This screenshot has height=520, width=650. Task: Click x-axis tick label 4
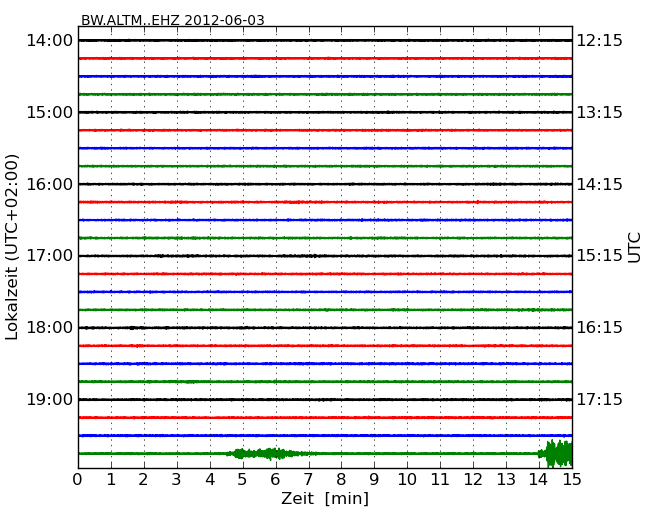coord(210,480)
